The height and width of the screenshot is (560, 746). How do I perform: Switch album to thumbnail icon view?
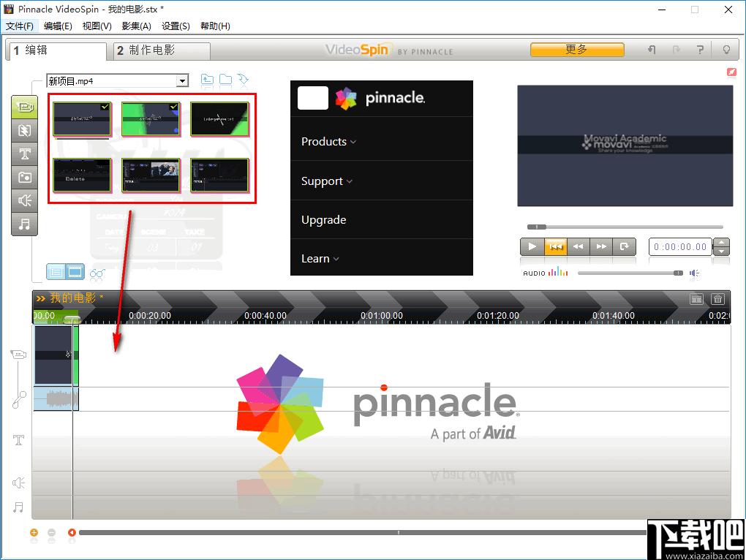(75, 272)
